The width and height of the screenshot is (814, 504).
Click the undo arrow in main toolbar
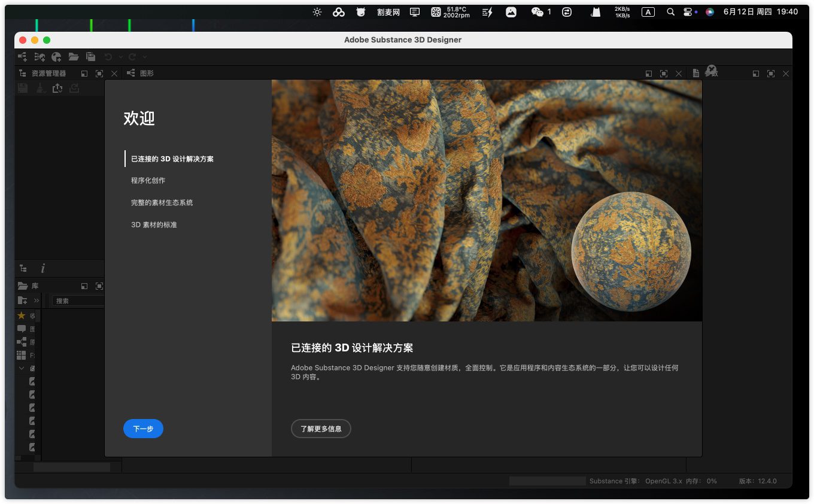(x=108, y=57)
